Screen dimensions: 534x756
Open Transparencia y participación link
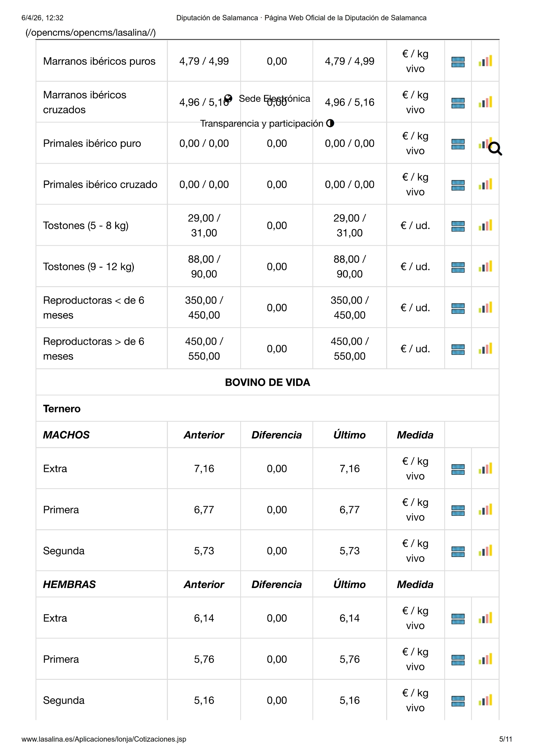coord(262,124)
